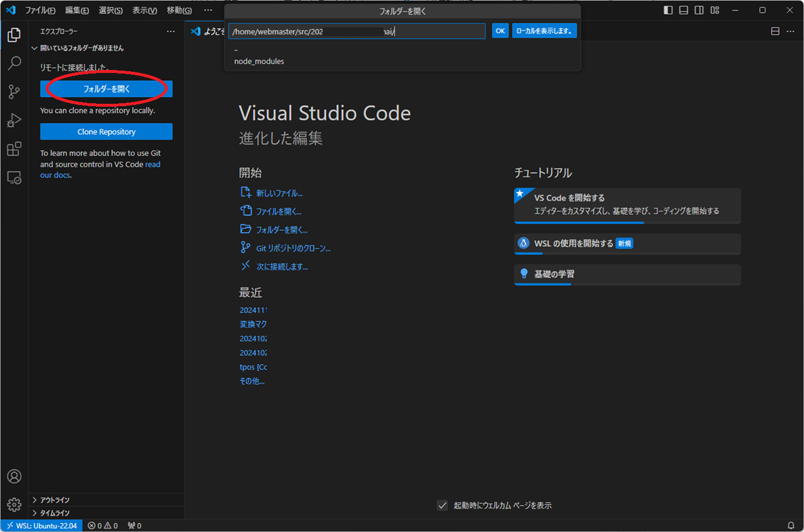Toggle 起動時にウェルカムページを表示 checkbox
This screenshot has width=804, height=532.
pos(442,505)
